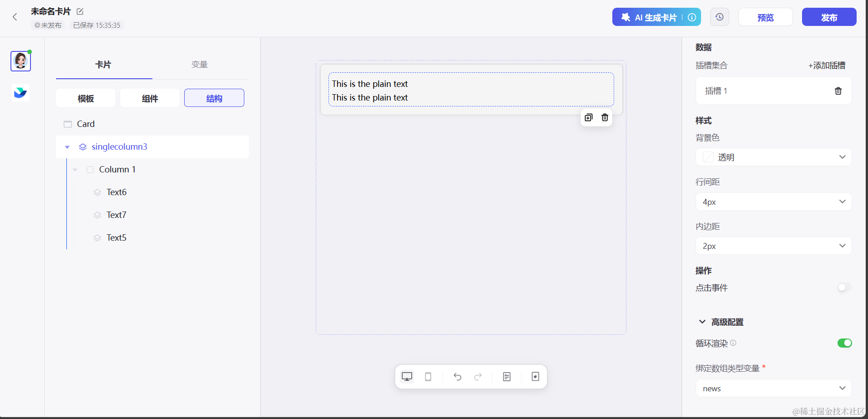The width and height of the screenshot is (868, 419).
Task: Open the news array variable dropdown
Action: [773, 388]
